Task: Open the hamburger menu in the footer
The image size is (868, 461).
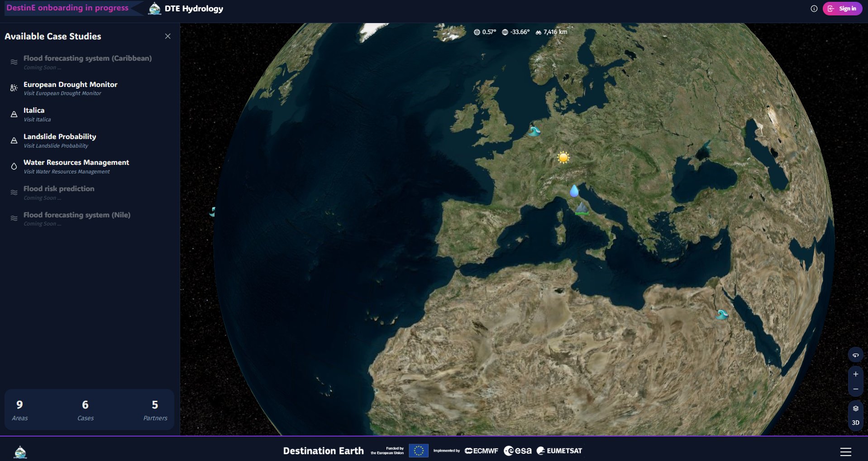Action: (845, 451)
